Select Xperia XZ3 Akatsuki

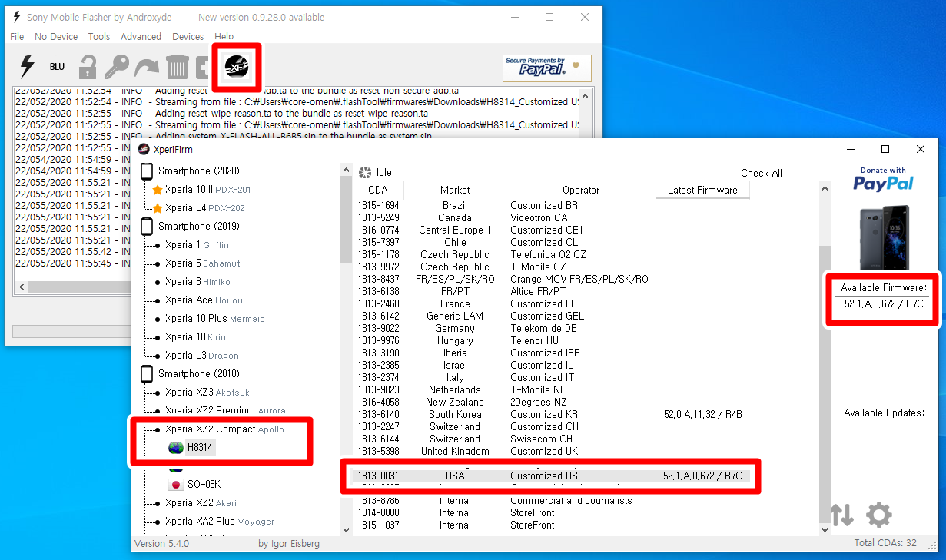tap(208, 392)
